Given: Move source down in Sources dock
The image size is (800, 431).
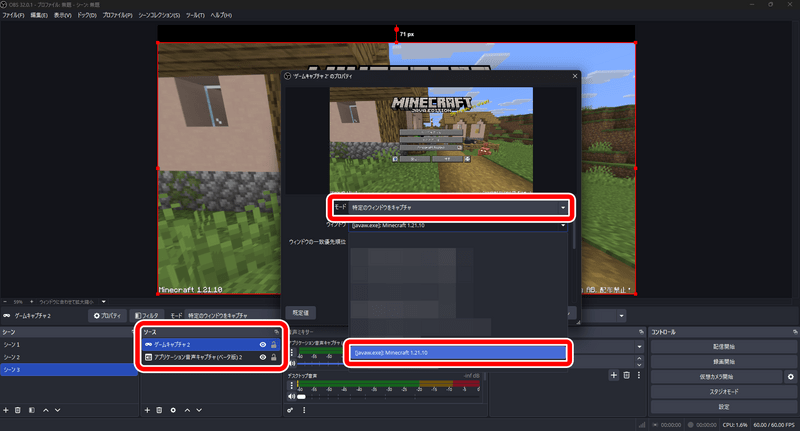Looking at the screenshot, I should 199,410.
